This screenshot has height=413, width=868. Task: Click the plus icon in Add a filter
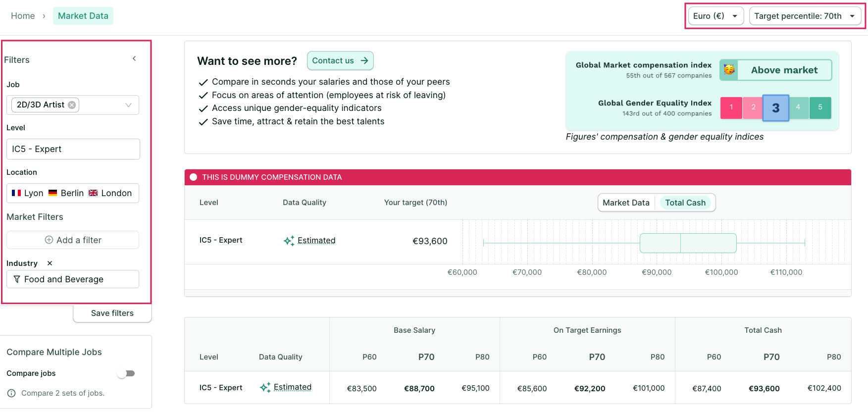pyautogui.click(x=49, y=240)
